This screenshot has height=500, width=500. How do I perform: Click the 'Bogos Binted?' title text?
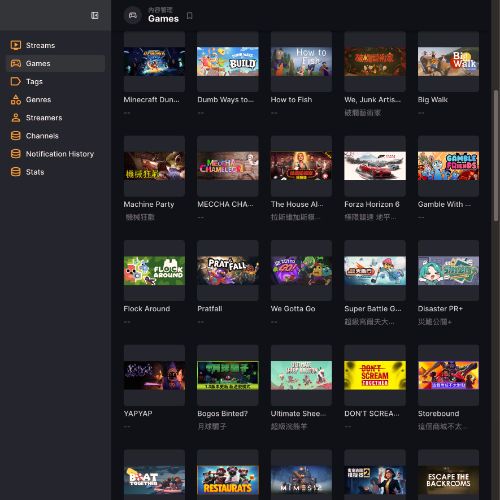click(x=222, y=414)
